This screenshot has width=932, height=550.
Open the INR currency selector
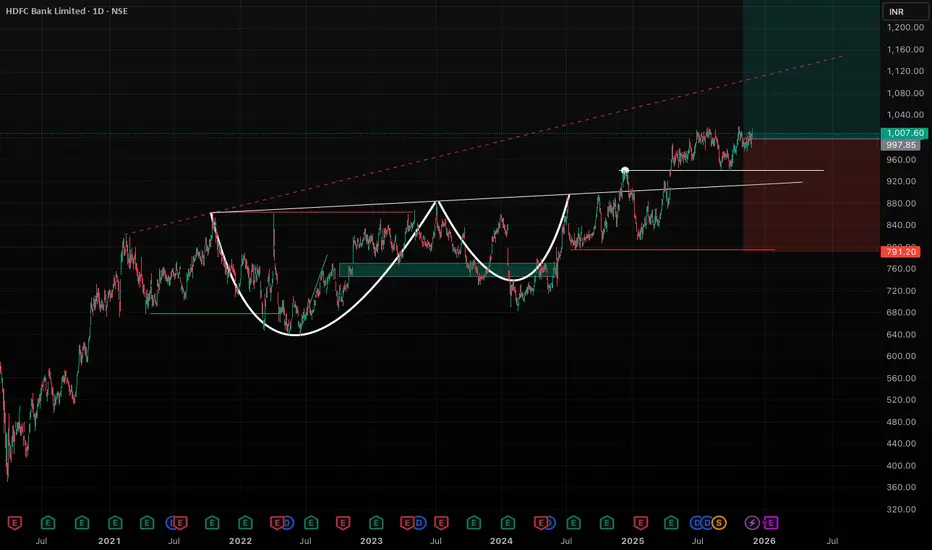(903, 11)
